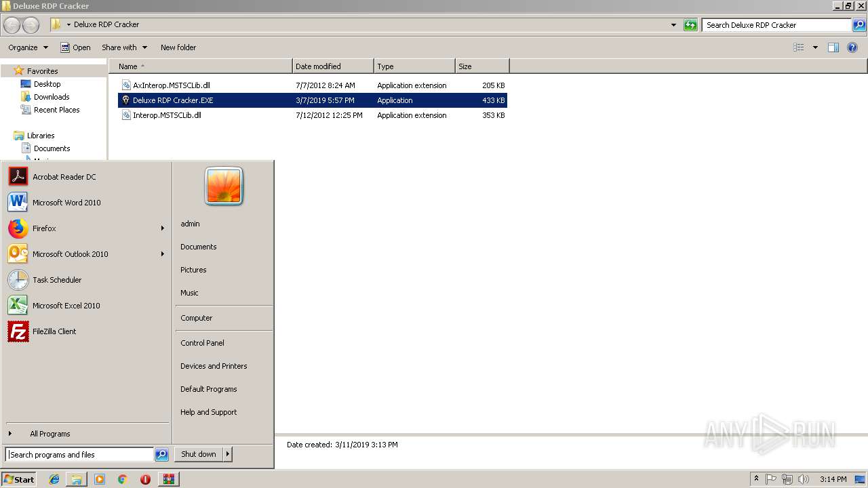This screenshot has width=868, height=488.
Task: Click the Start button
Action: (19, 479)
